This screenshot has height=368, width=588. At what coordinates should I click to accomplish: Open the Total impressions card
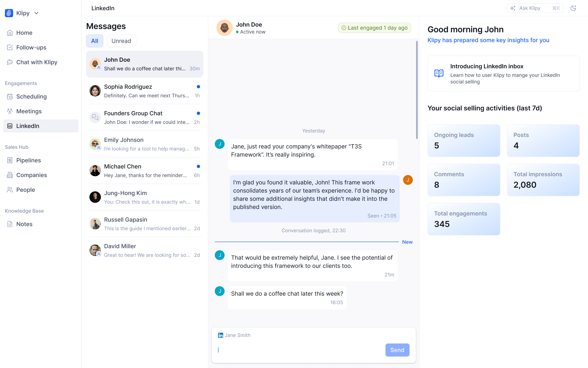coord(543,180)
